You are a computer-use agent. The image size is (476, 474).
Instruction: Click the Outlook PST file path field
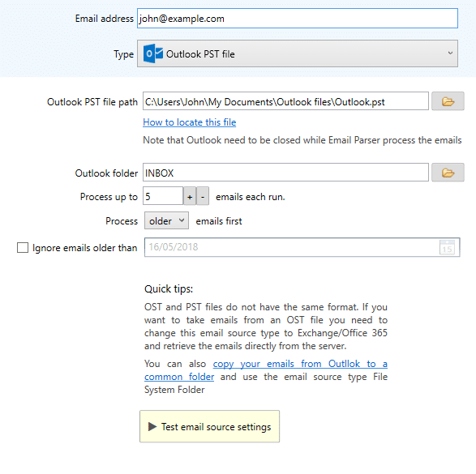[285, 101]
